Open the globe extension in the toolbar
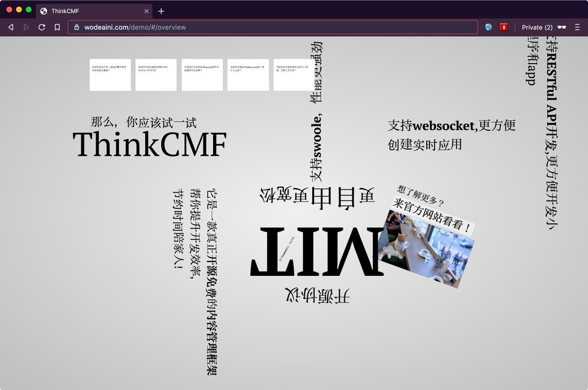588x390 pixels. (488, 27)
